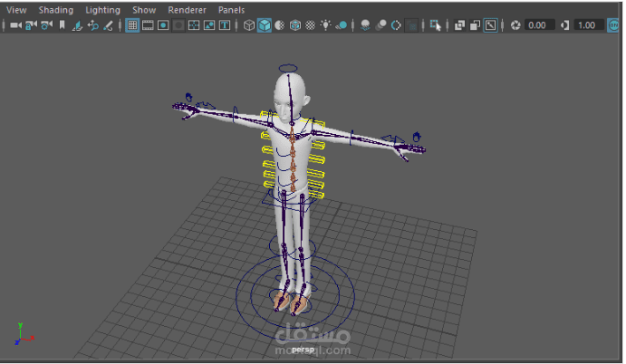626x364 pixels.
Task: Click the Image Plane icon
Action: point(77,25)
